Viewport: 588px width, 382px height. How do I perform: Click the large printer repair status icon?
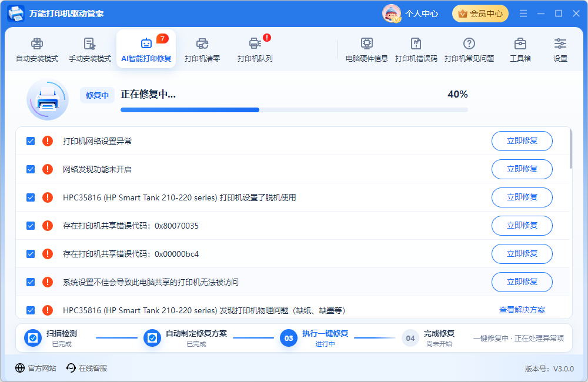click(48, 99)
